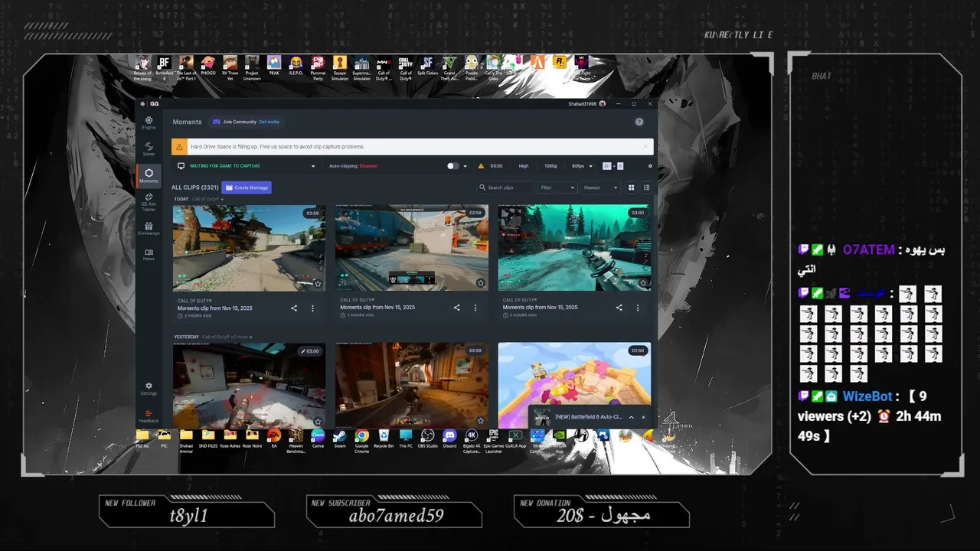The height and width of the screenshot is (551, 980).
Task: Expand the Yesterday Call of Duty +2 more filter
Action: click(x=227, y=337)
